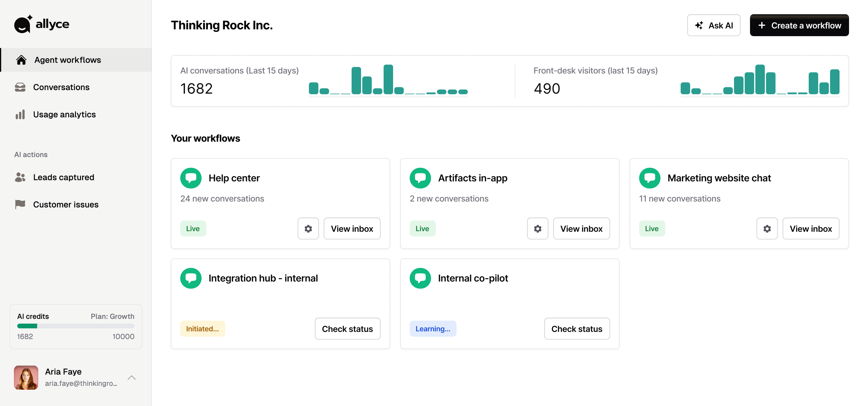The height and width of the screenshot is (406, 868).
Task: Click the Integration hub - internal title
Action: click(263, 278)
